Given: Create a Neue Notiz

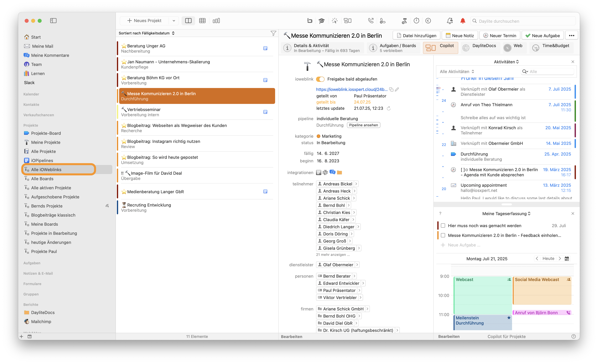Looking at the screenshot, I should click(460, 36).
